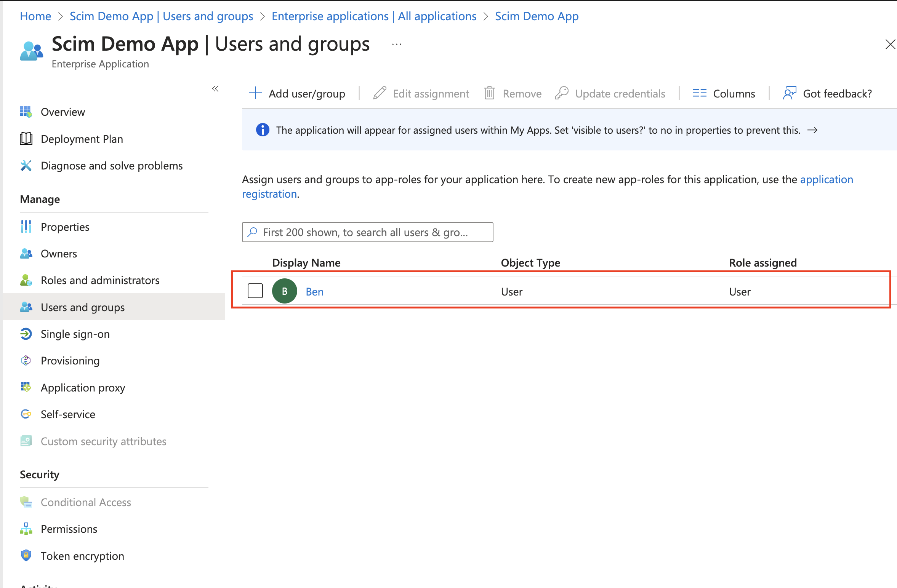Click the Provisioning sidebar icon
897x588 pixels.
(26, 360)
